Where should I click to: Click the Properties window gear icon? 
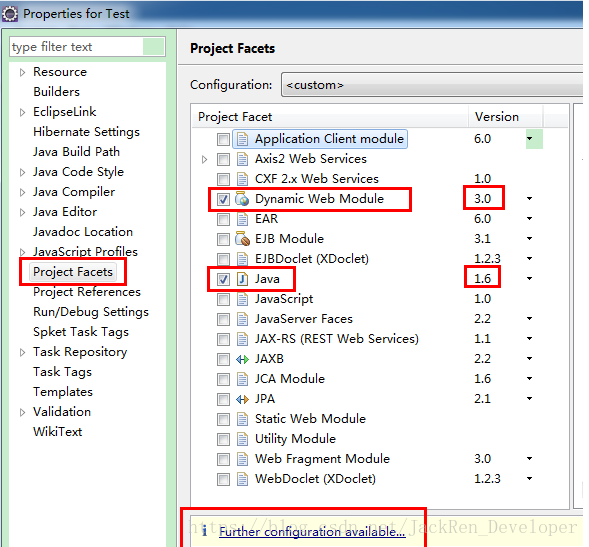click(10, 14)
